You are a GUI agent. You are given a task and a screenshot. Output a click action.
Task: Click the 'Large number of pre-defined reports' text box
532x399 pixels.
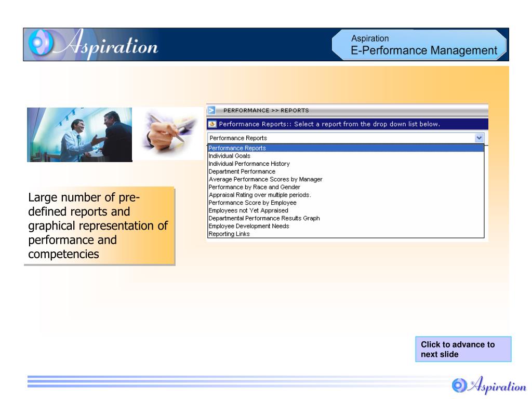pyautogui.click(x=99, y=225)
